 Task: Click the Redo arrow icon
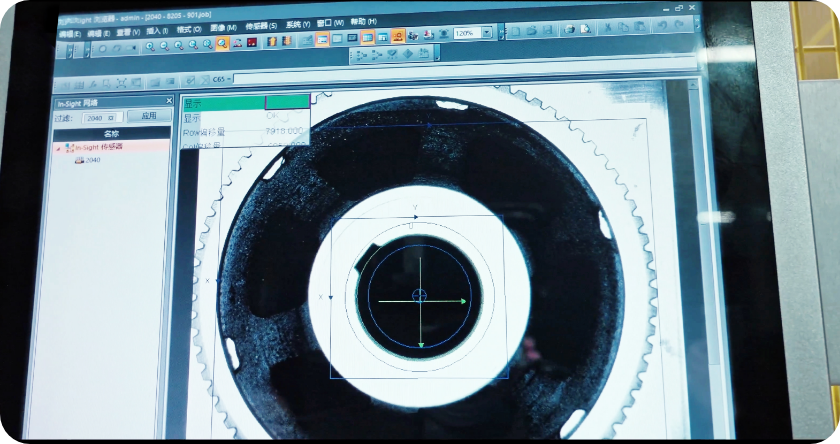[679, 24]
